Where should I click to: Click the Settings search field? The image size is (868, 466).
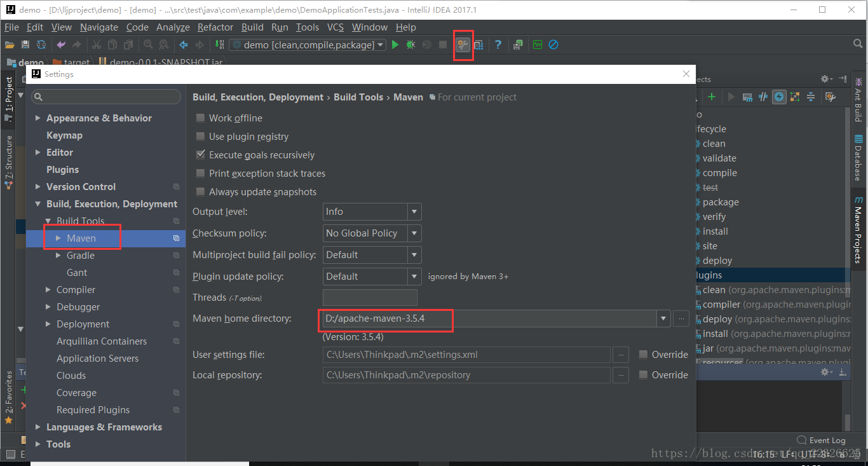click(105, 97)
